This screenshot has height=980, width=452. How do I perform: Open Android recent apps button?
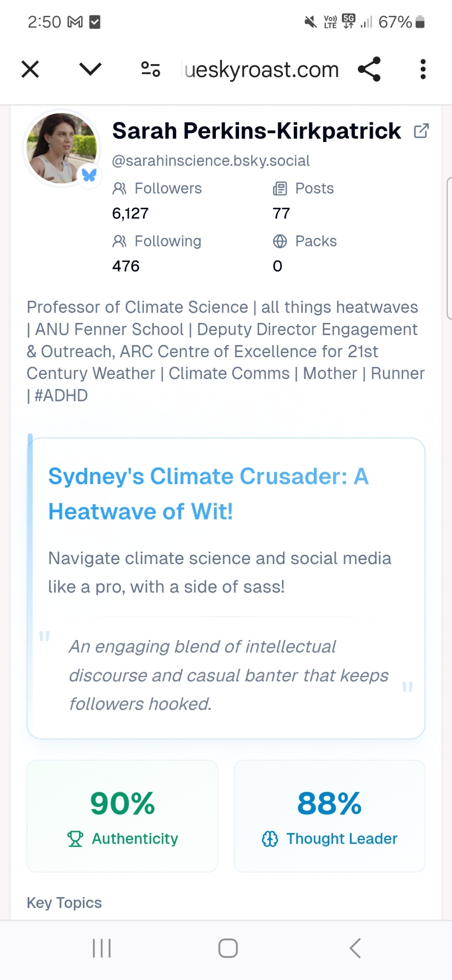click(102, 948)
